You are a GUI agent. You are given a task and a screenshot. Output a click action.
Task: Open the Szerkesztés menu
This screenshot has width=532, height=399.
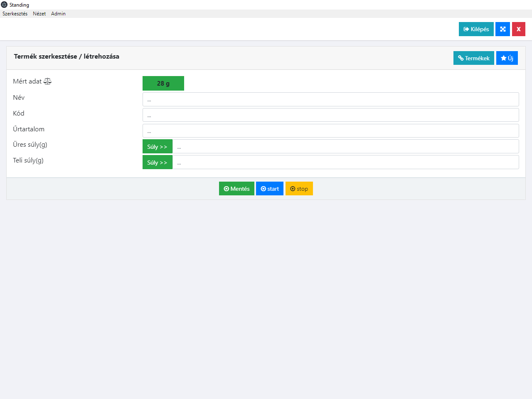point(15,14)
